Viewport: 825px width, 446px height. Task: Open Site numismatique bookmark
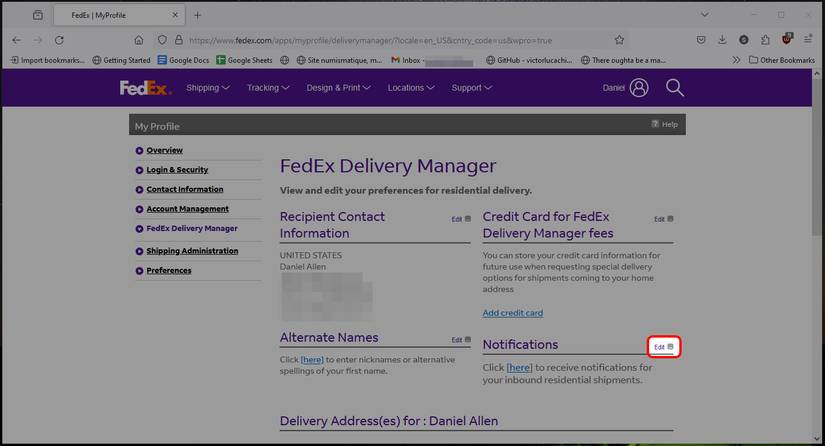click(x=339, y=60)
